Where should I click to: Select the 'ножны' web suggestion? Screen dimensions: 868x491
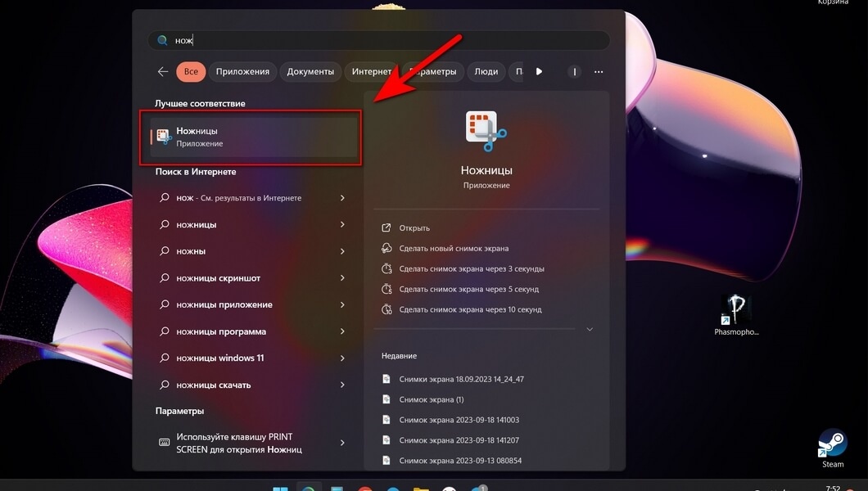(191, 251)
